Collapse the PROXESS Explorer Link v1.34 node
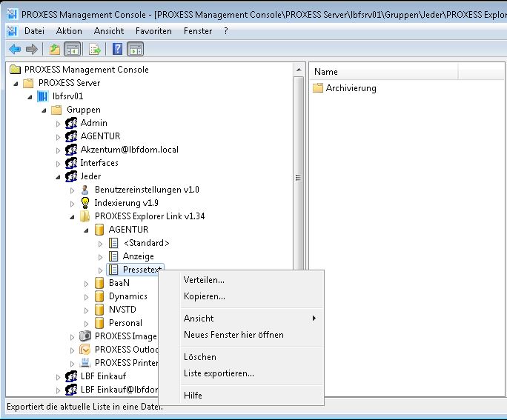 coord(73,217)
